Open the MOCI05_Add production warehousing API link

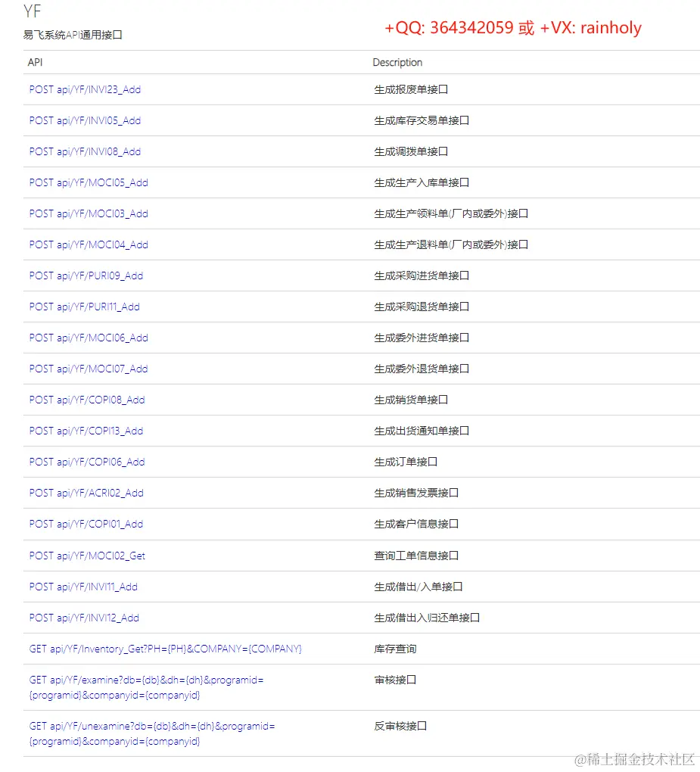(x=89, y=182)
